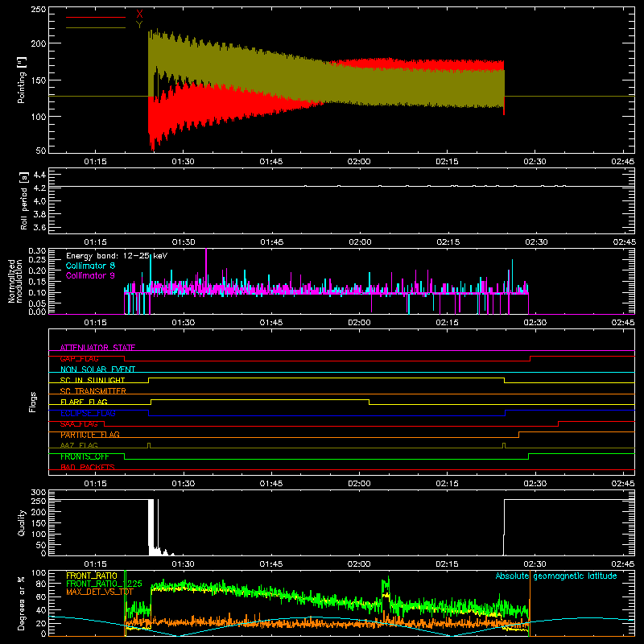
Task: Click the 02:00 time label under Pointing plot
Action: [x=359, y=162]
